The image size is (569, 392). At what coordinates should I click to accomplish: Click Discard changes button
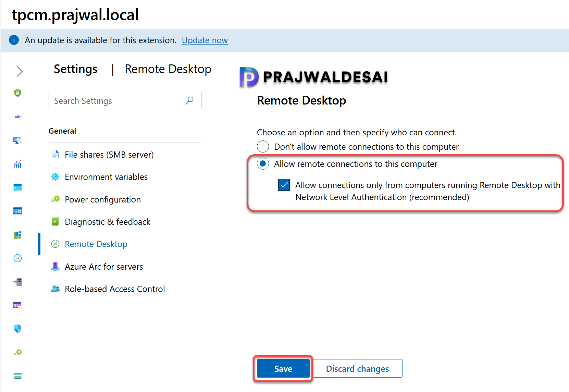click(x=357, y=368)
